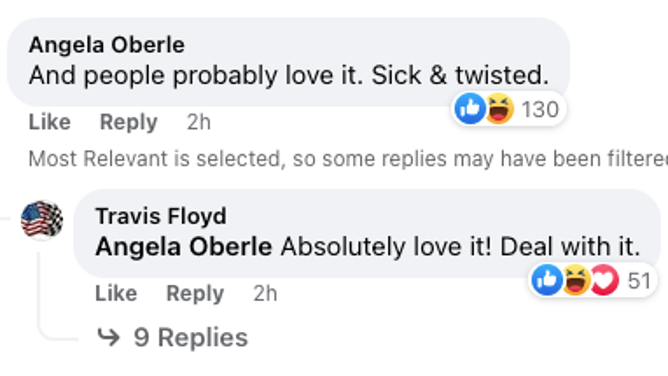Click the 2h timestamp on Angela's comment
The width and height of the screenshot is (668, 376).
pos(199,122)
